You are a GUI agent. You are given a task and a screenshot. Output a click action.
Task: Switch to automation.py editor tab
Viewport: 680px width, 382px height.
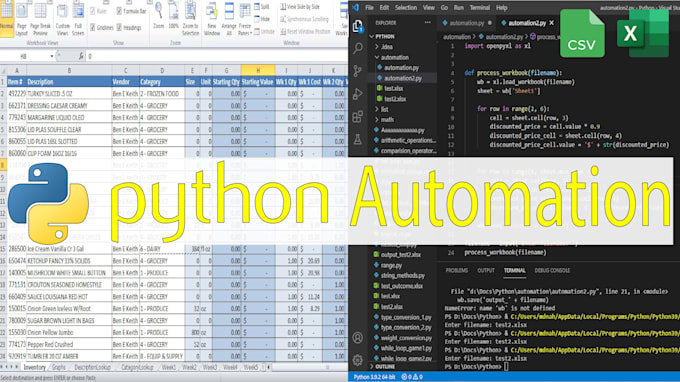[467, 23]
